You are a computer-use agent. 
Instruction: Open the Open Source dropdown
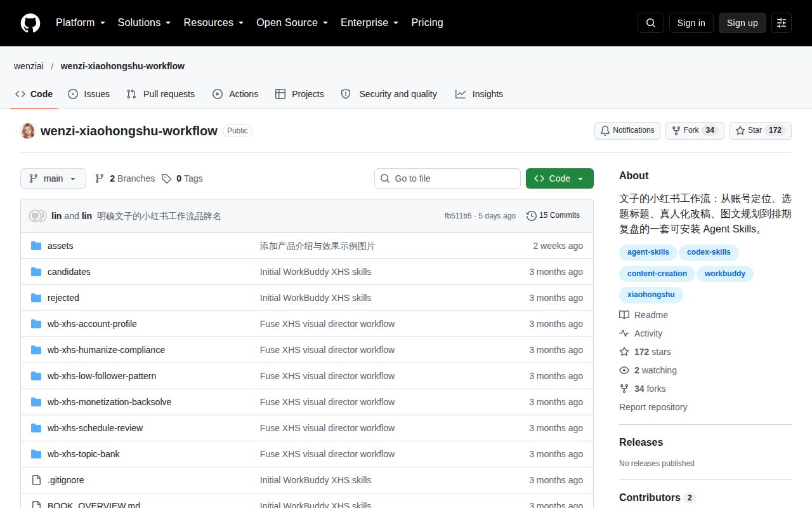click(x=292, y=23)
